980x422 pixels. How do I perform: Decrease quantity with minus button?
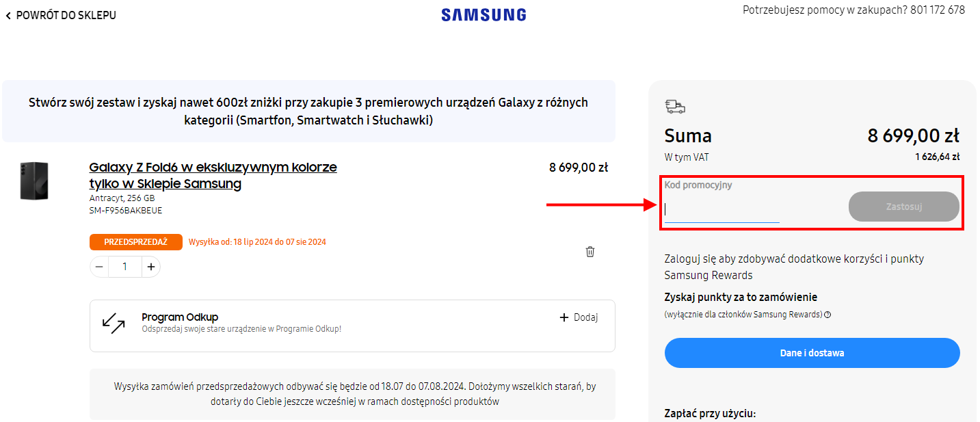tap(99, 267)
